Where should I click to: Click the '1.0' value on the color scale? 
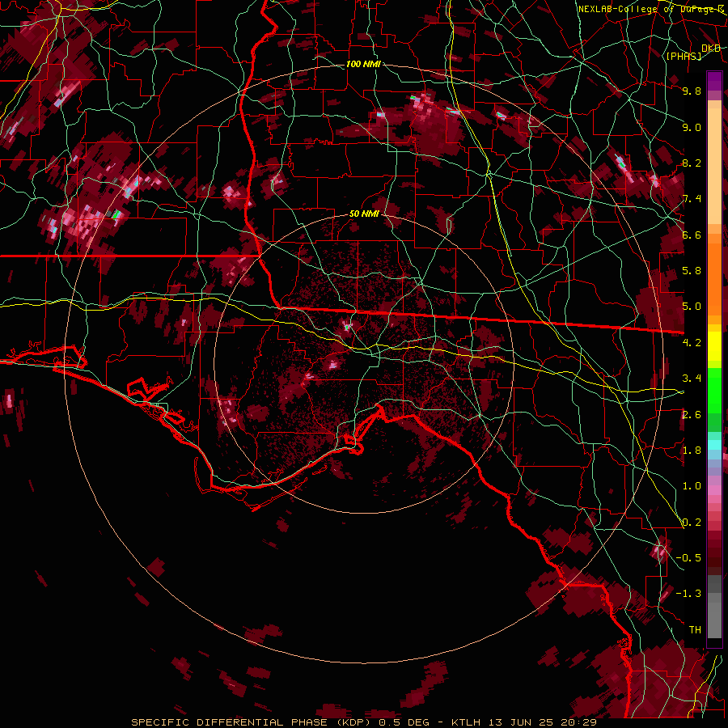[x=692, y=486]
